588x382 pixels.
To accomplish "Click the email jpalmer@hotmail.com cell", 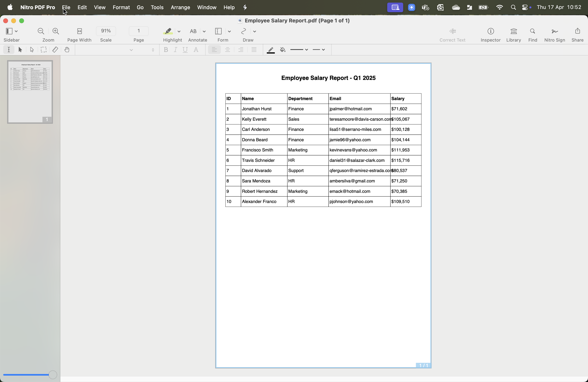I will pyautogui.click(x=359, y=109).
